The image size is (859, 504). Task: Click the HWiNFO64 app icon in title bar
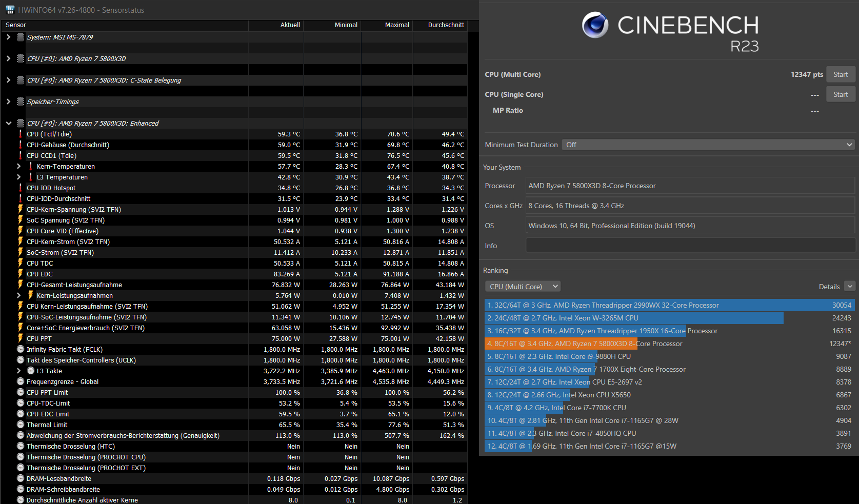tap(10, 10)
